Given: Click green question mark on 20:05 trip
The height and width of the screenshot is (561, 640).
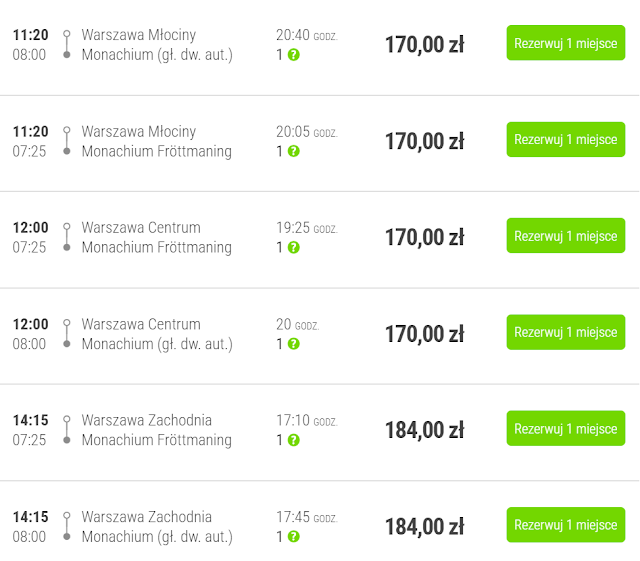Looking at the screenshot, I should (x=293, y=151).
